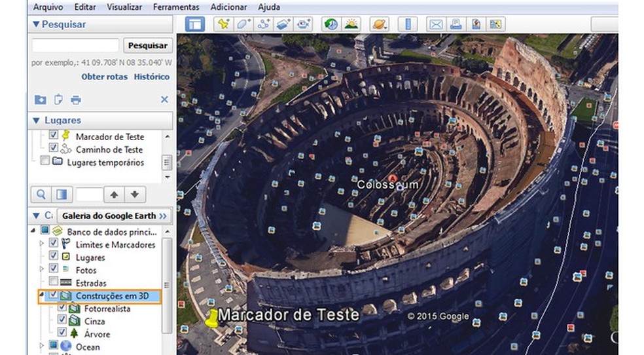Click the layers panel scrollbar thumb

167,285
